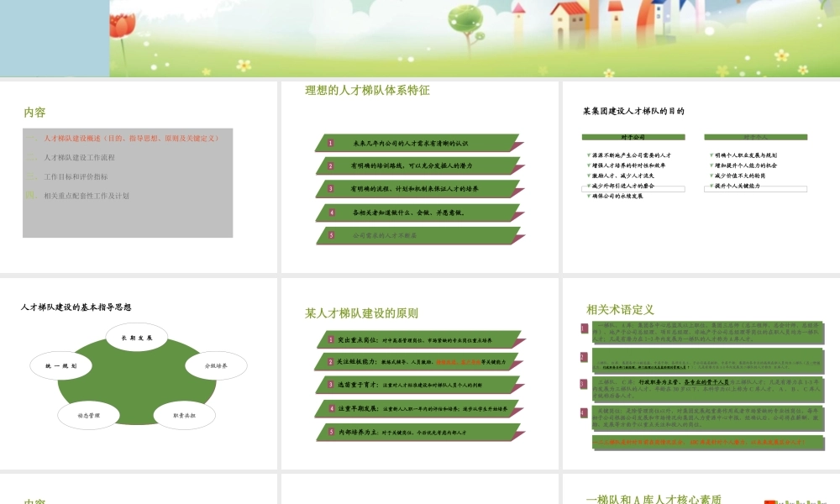
Task: Click the '分级培养' oval
Action: click(216, 365)
